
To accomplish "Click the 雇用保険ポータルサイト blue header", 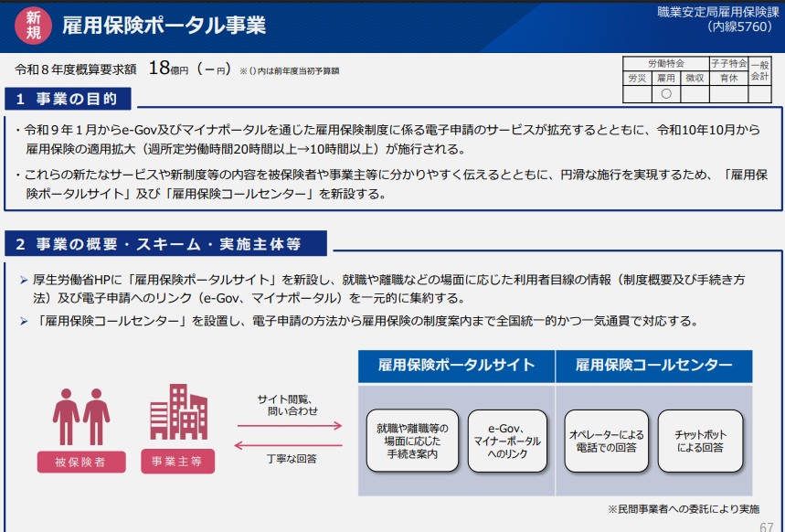I will click(456, 366).
